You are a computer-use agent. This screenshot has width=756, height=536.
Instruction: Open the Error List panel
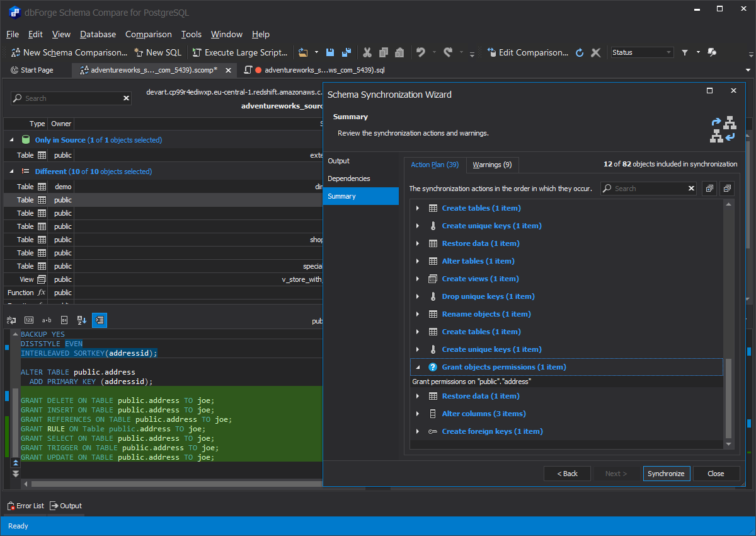coord(26,506)
